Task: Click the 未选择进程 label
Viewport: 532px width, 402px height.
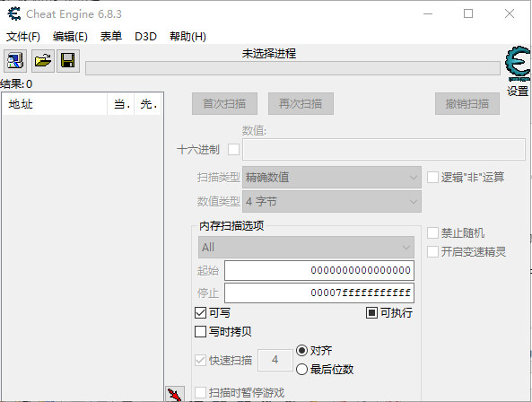Action: point(269,54)
